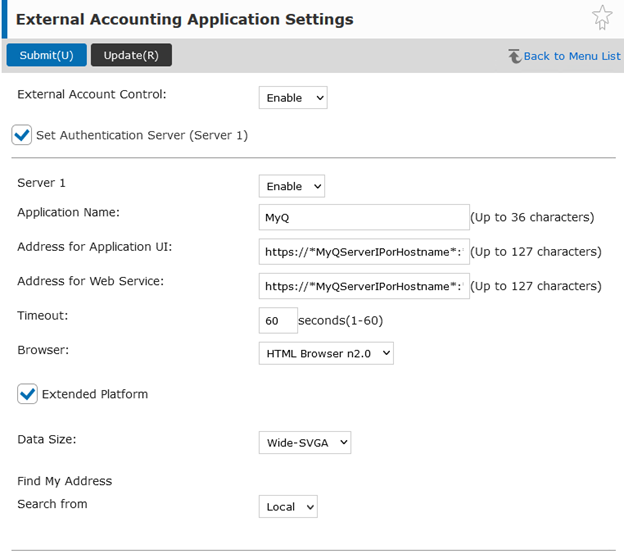Click the 'Set Authentication Server (Server 1)' label text
Image resolution: width=624 pixels, height=554 pixels.
tap(142, 135)
